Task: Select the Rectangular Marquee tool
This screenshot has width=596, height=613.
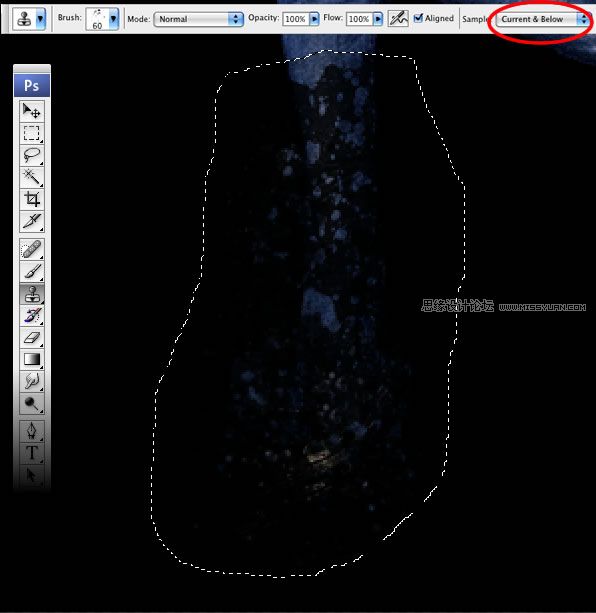Action: coord(32,134)
